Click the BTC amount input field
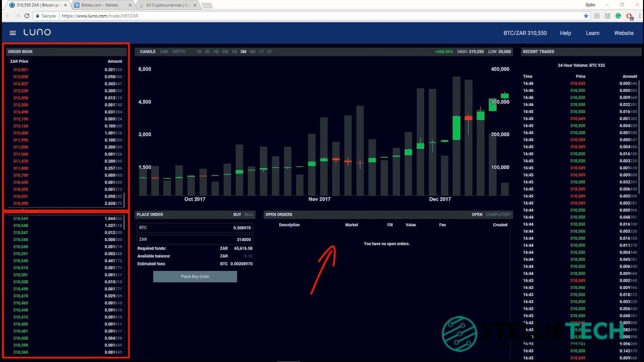This screenshot has height=362, width=644. [x=195, y=228]
